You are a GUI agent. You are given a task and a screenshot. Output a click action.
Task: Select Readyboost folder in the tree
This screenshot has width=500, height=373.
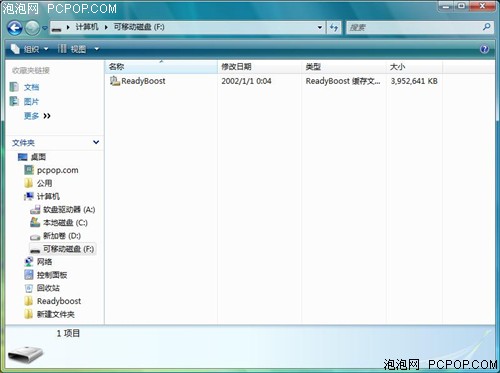pos(59,301)
